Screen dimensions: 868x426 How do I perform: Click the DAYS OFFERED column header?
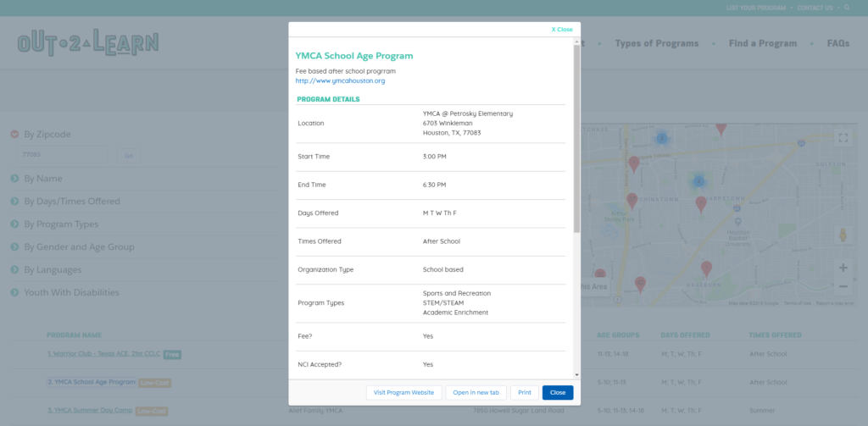tap(685, 335)
